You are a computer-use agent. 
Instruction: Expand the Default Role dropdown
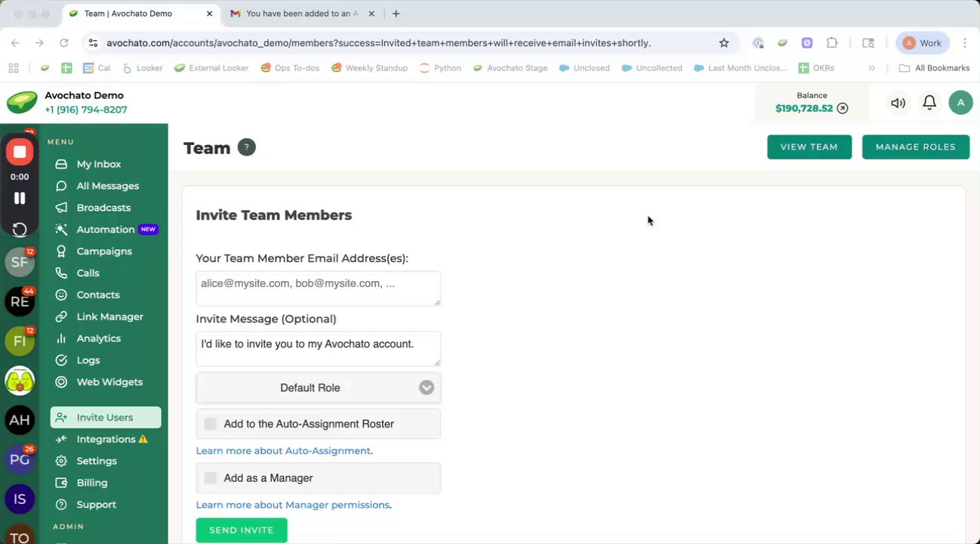pyautogui.click(x=318, y=388)
